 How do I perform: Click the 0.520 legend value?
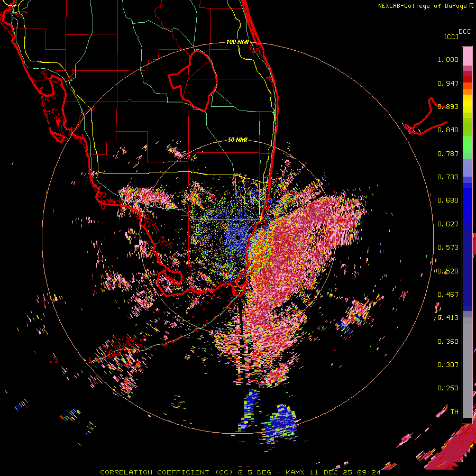coord(448,271)
